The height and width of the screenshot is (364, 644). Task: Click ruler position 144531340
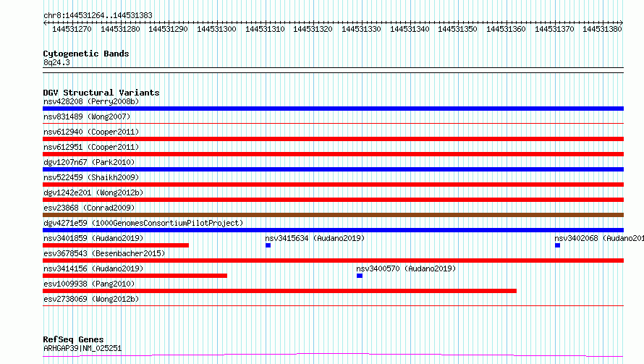click(x=410, y=29)
